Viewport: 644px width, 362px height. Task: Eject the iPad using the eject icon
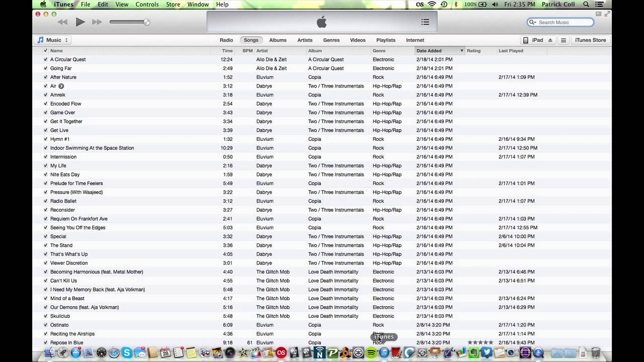pos(550,40)
